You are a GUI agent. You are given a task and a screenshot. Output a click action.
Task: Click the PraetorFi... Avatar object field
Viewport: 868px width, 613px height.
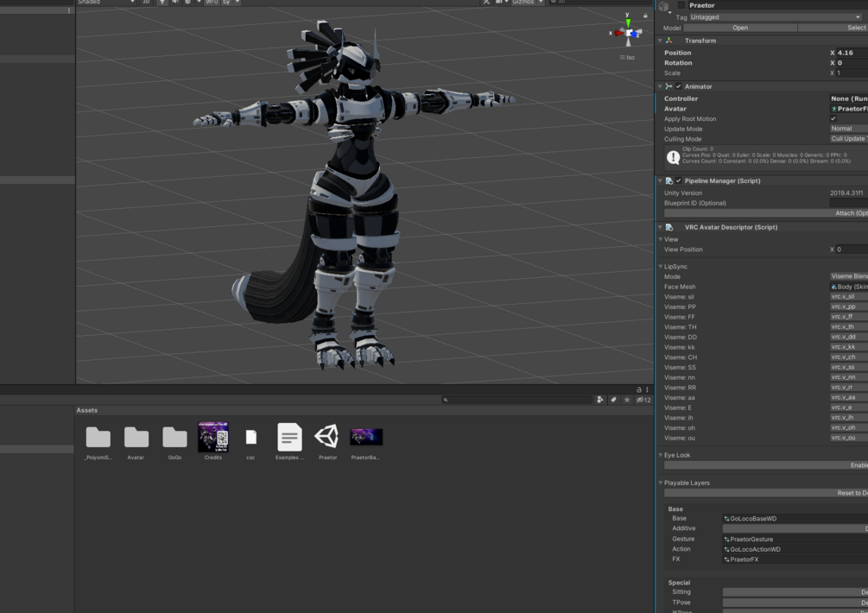coord(849,109)
